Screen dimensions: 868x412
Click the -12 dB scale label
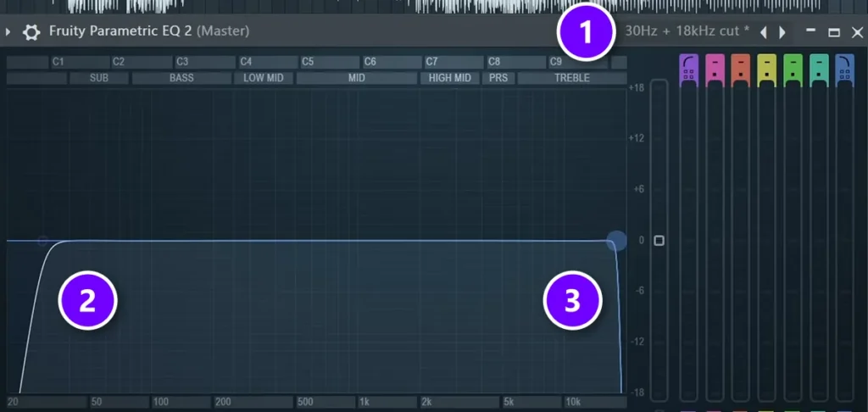pyautogui.click(x=637, y=342)
